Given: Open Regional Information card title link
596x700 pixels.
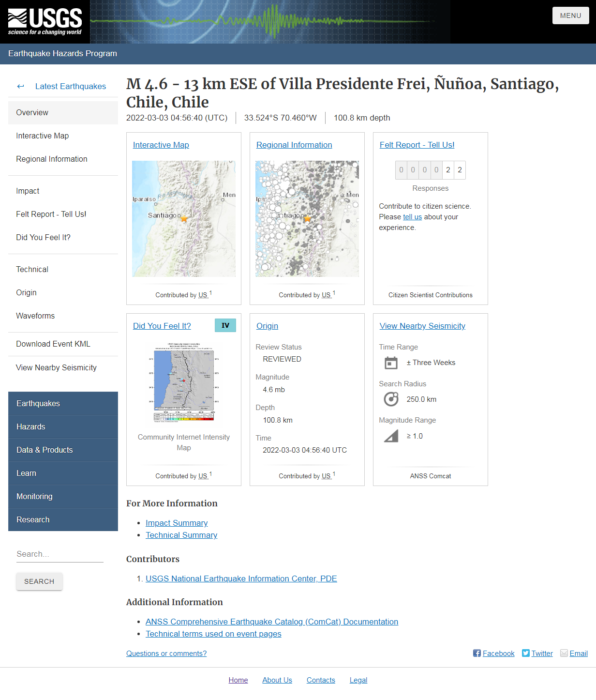Looking at the screenshot, I should point(294,145).
